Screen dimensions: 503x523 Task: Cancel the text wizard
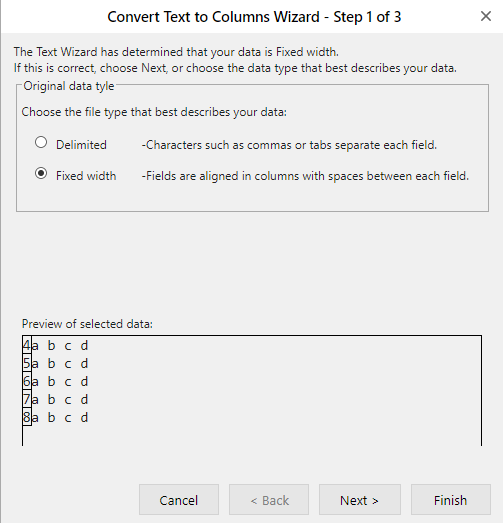pyautogui.click(x=179, y=500)
